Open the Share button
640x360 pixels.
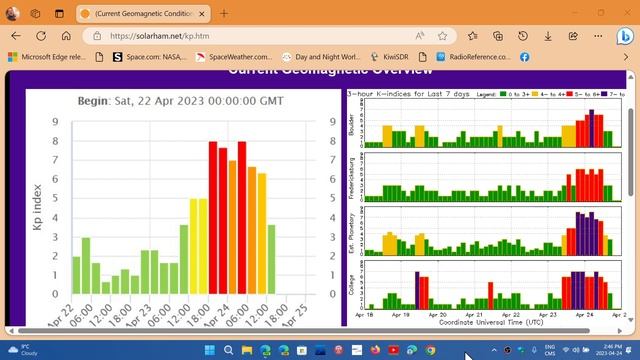coord(573,36)
